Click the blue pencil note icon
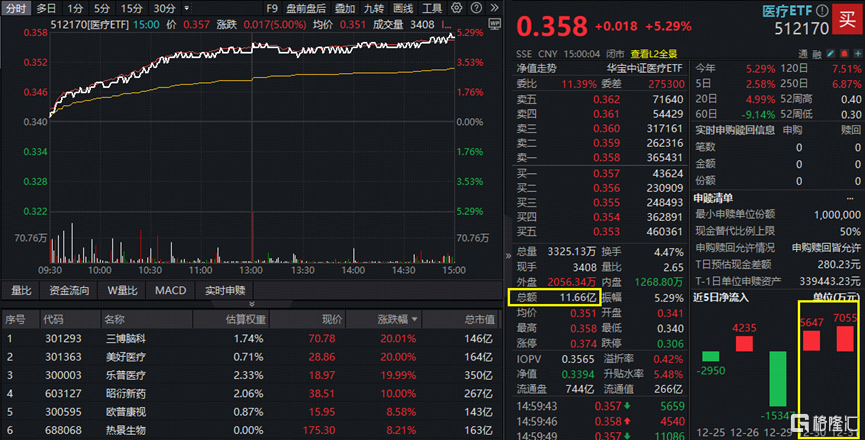The width and height of the screenshot is (865, 440). pyautogui.click(x=831, y=53)
